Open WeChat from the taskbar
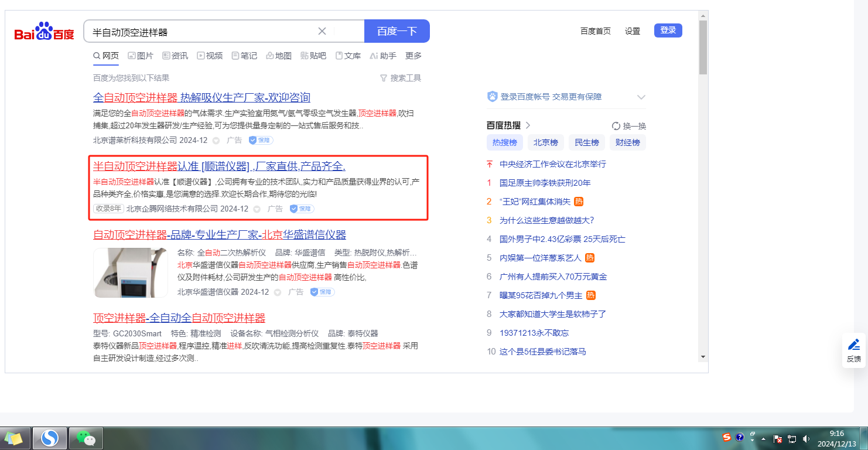 [86, 438]
